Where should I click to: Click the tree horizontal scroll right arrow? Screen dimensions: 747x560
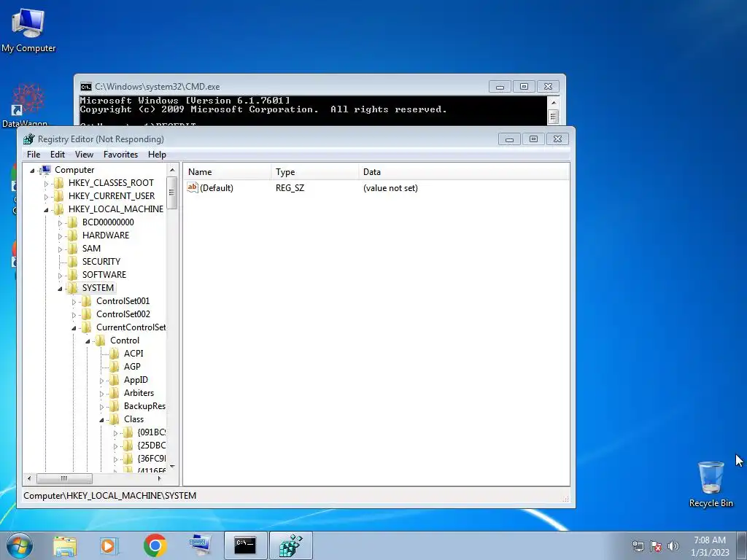160,478
